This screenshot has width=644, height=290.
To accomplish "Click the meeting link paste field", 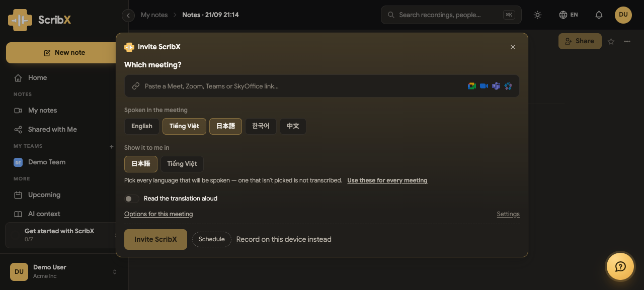I will [x=322, y=86].
